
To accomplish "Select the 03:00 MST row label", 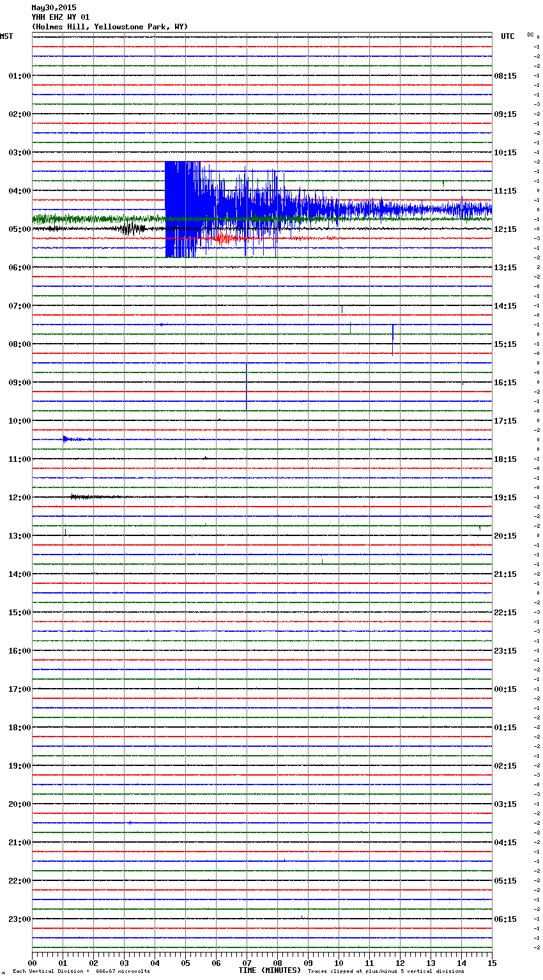I will tap(20, 153).
